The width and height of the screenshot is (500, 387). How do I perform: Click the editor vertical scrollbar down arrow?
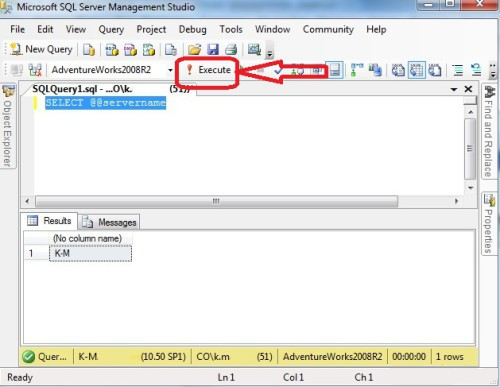click(470, 188)
